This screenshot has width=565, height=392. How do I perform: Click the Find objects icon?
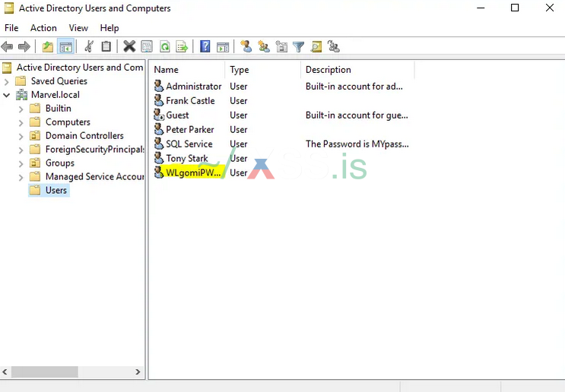click(316, 46)
